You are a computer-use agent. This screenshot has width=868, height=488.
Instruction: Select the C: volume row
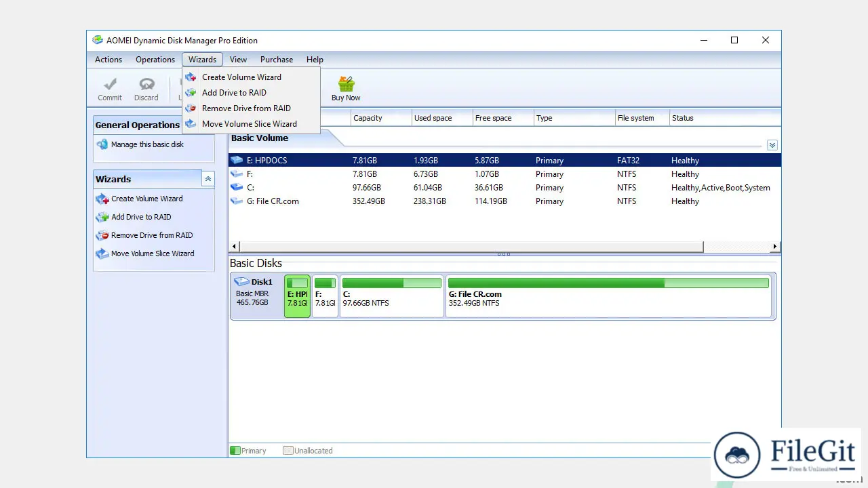(x=505, y=188)
